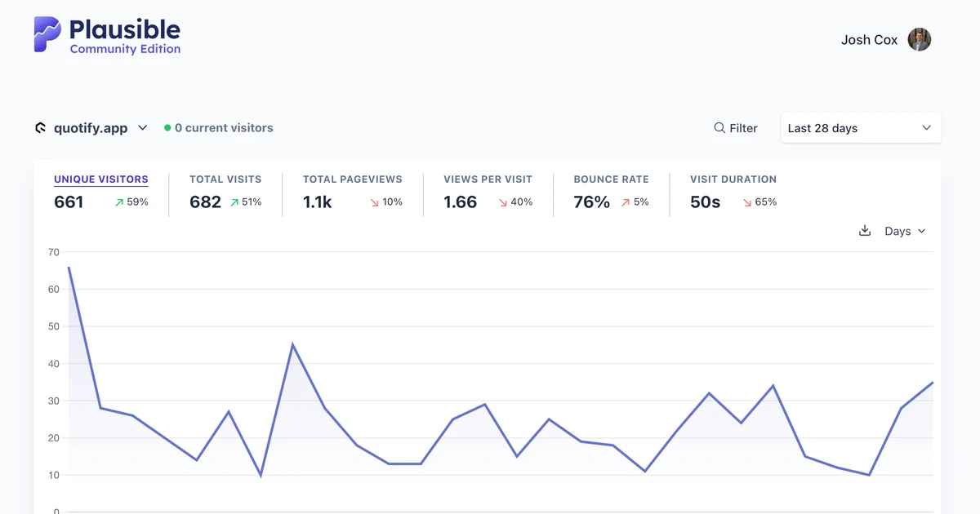Click the 1.1k total pageviews value
Image resolution: width=980 pixels, height=514 pixels.
point(318,202)
